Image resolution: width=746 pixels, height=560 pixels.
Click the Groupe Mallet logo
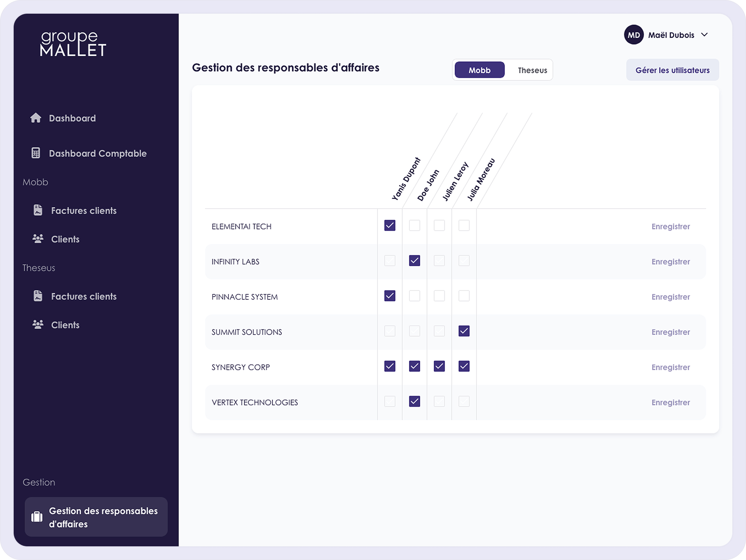[x=73, y=44]
